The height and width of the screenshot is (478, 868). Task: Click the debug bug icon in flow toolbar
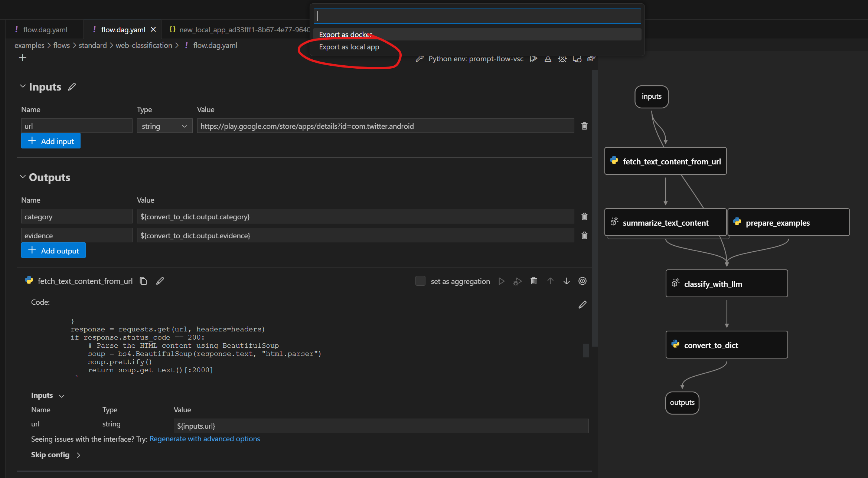[x=562, y=59]
